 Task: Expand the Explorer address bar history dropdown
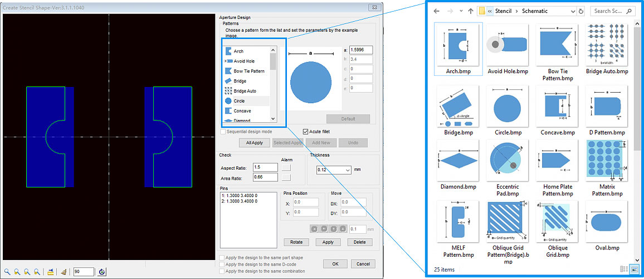[572, 11]
